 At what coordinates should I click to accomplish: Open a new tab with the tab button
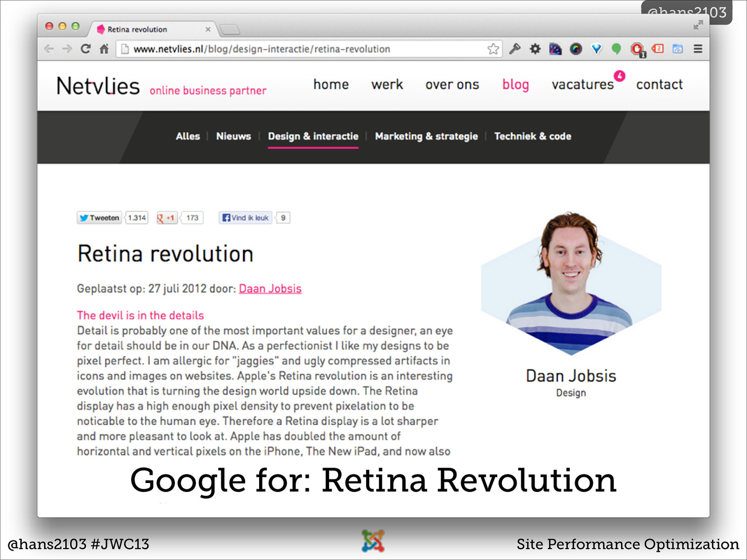pos(230,30)
